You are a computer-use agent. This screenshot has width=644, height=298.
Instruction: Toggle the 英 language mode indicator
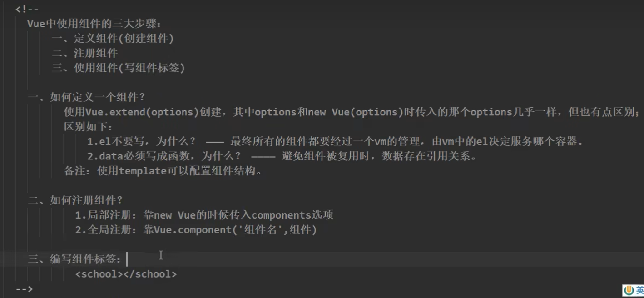(639, 290)
